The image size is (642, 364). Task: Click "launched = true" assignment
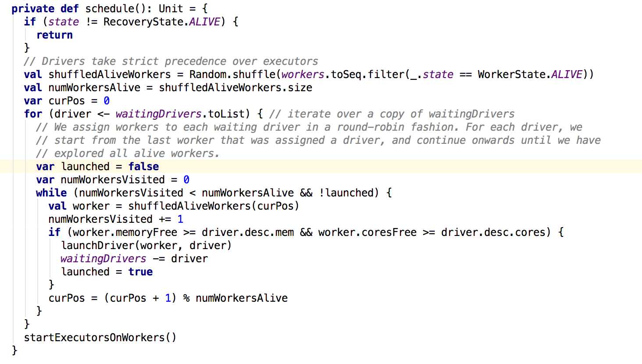[x=107, y=272]
